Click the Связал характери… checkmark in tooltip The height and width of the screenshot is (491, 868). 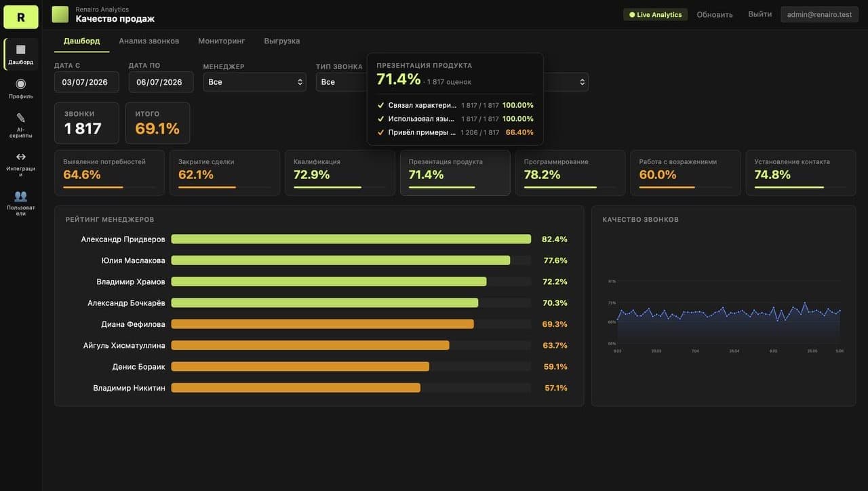click(x=381, y=105)
